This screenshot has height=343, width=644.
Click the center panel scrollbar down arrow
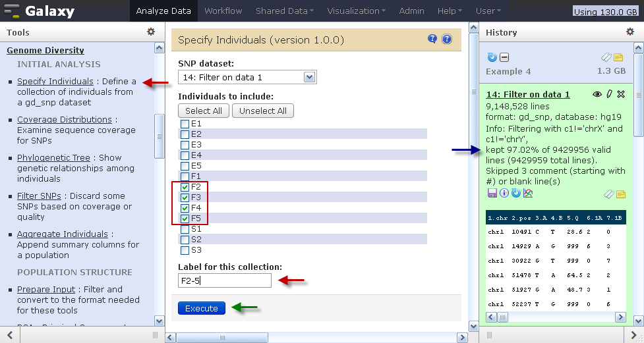(x=473, y=326)
